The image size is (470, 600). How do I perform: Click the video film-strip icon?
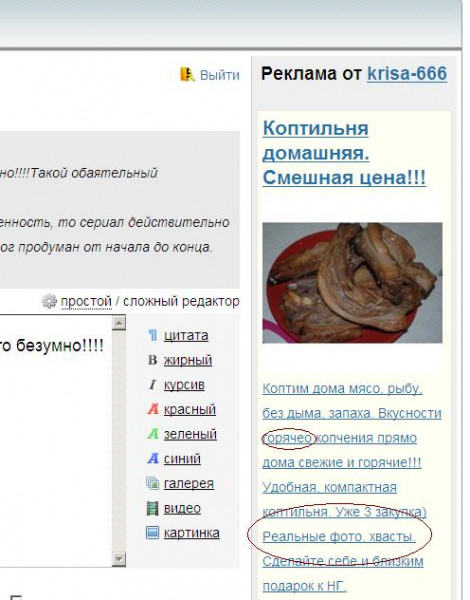pos(152,508)
